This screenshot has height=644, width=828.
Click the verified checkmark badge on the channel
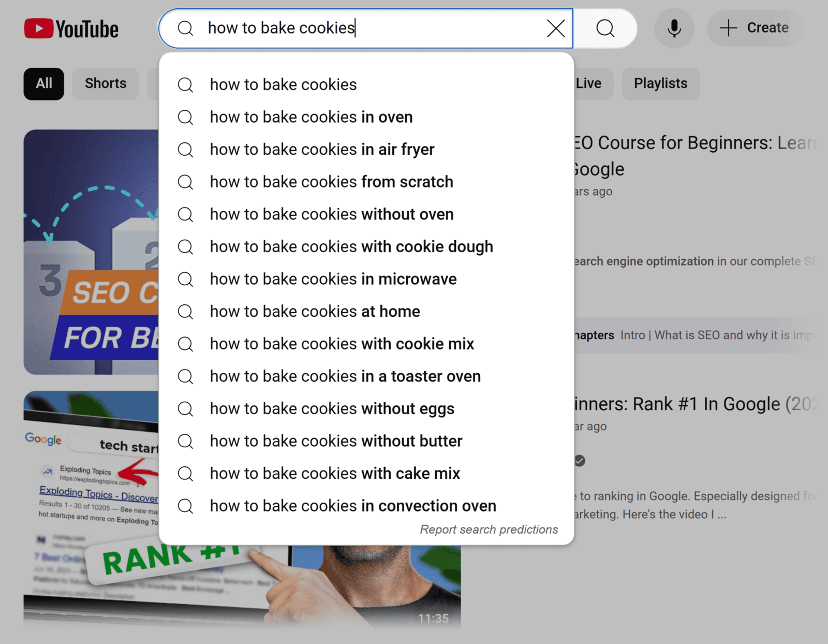[x=579, y=461]
